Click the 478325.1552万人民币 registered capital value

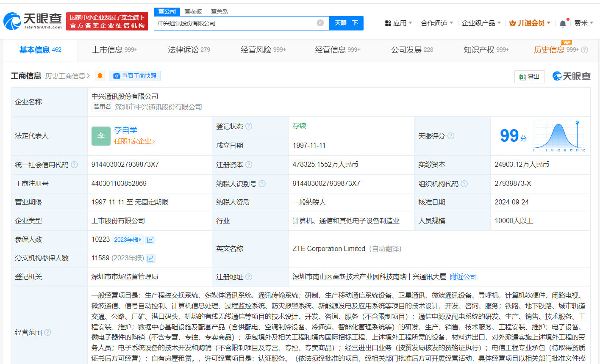[325, 165]
